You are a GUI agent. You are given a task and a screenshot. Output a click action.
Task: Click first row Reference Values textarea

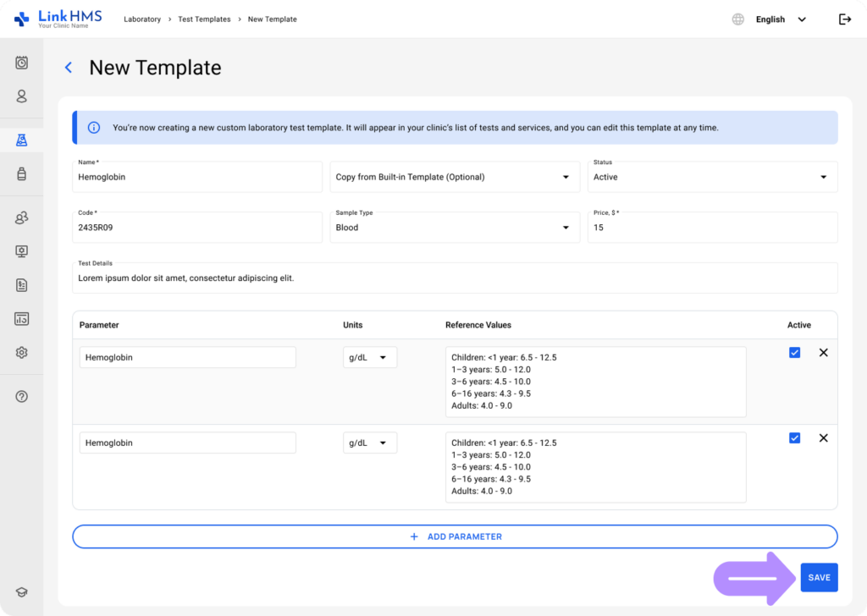tap(595, 382)
